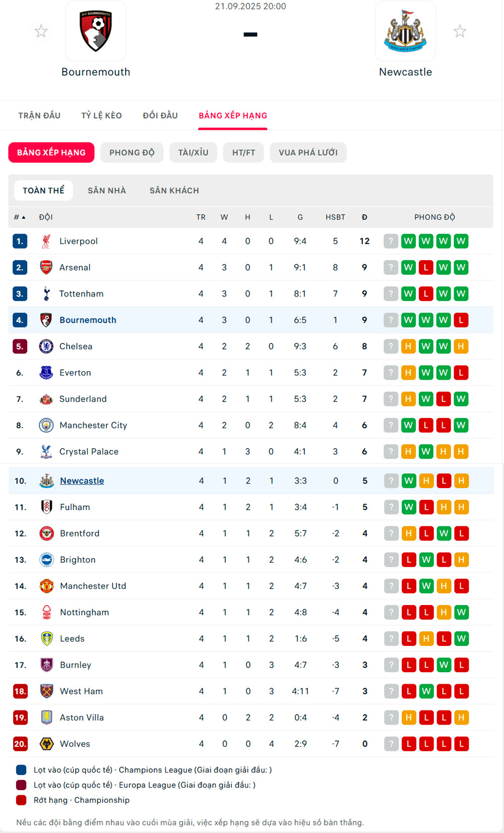Toggle sort order on the position column
The height and width of the screenshot is (833, 504).
coord(18,217)
